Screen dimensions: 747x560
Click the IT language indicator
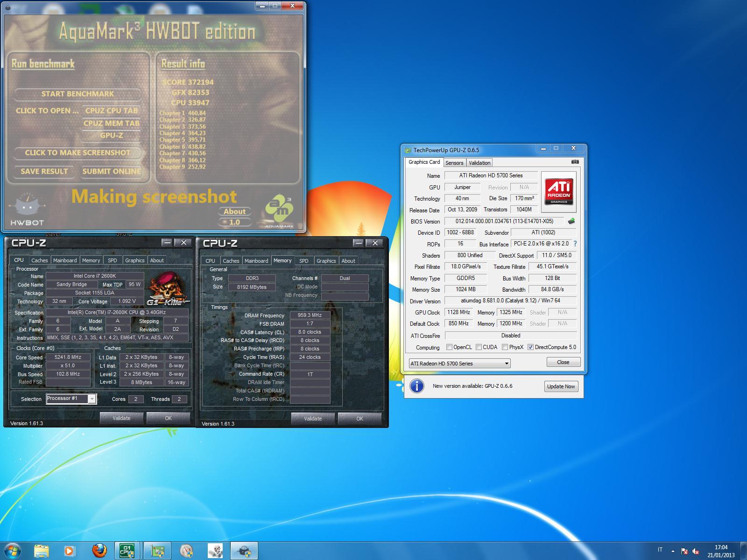pyautogui.click(x=660, y=550)
